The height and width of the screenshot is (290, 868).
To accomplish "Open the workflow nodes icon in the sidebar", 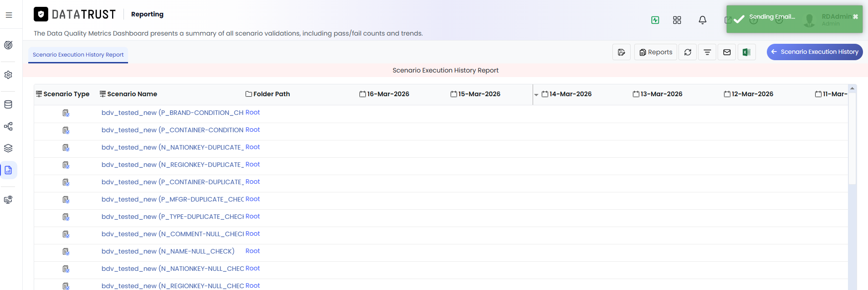I will tap(8, 126).
